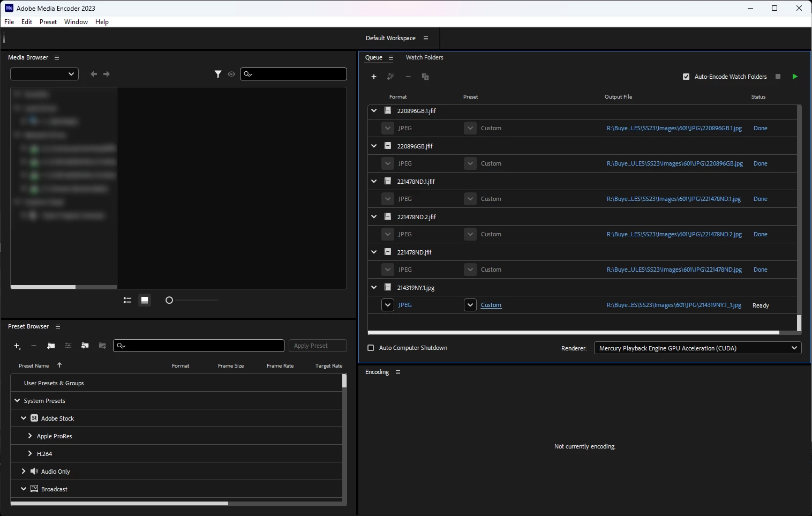Open the Encoding panel menu icon

point(398,372)
